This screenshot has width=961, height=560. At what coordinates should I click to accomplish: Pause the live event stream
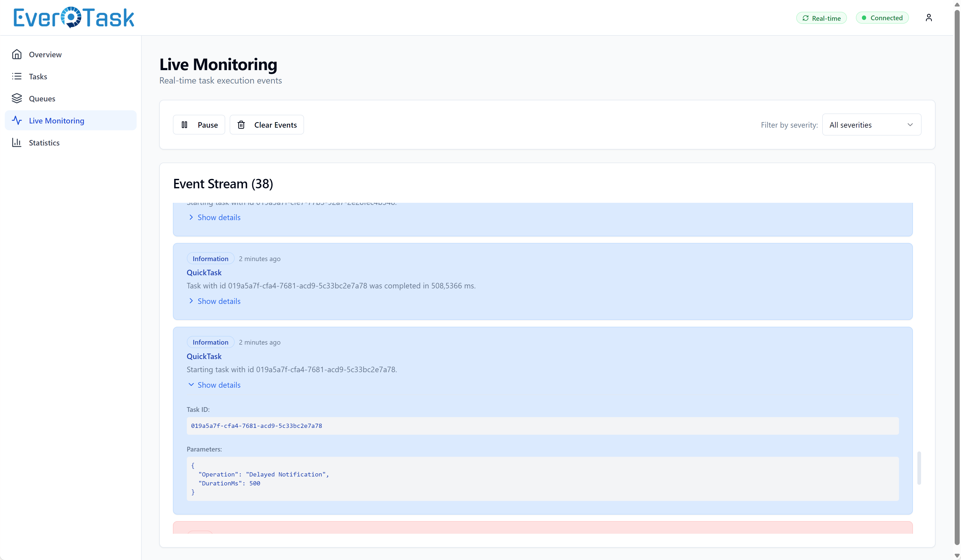199,125
